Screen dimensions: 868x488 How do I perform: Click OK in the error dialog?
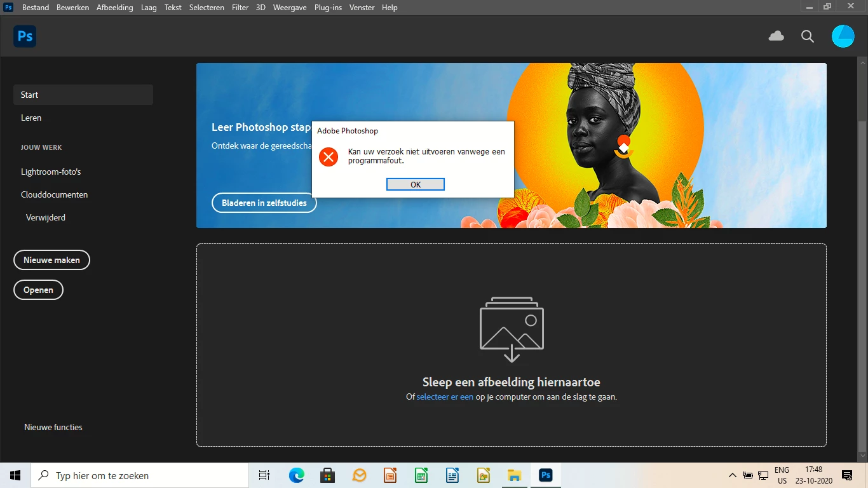click(416, 184)
